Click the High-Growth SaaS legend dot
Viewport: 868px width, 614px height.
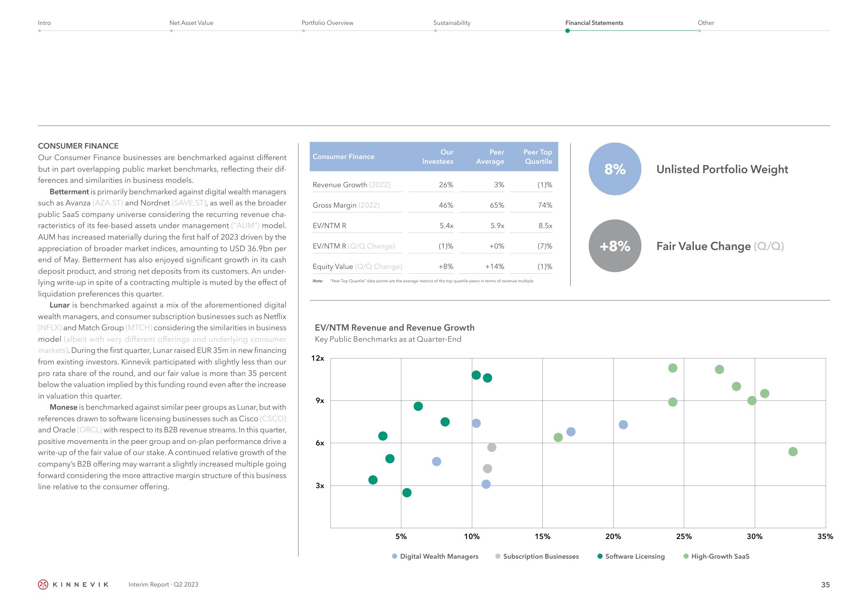[x=686, y=556]
